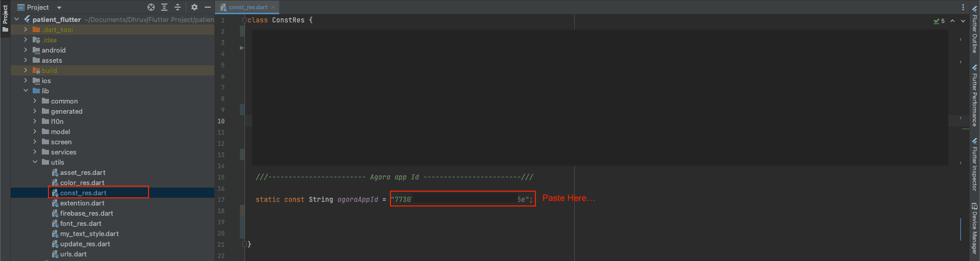980x261 pixels.
Task: Click the gutter arrow at line 3
Action: [242, 48]
